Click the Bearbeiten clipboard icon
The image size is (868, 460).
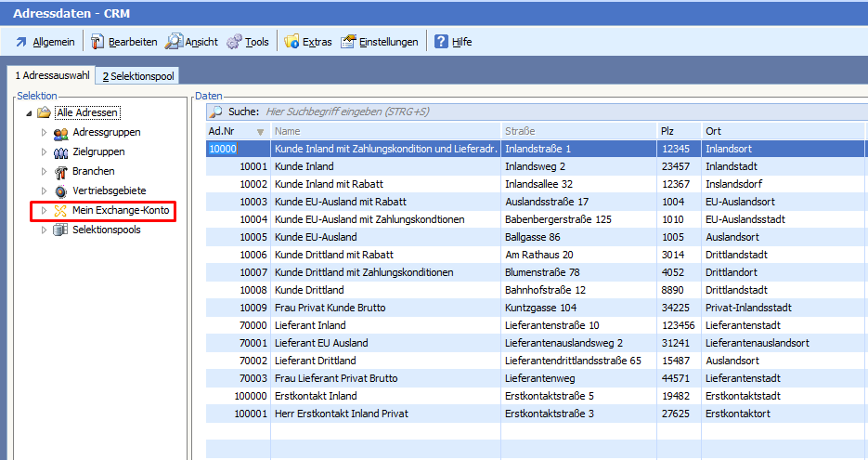pyautogui.click(x=97, y=42)
